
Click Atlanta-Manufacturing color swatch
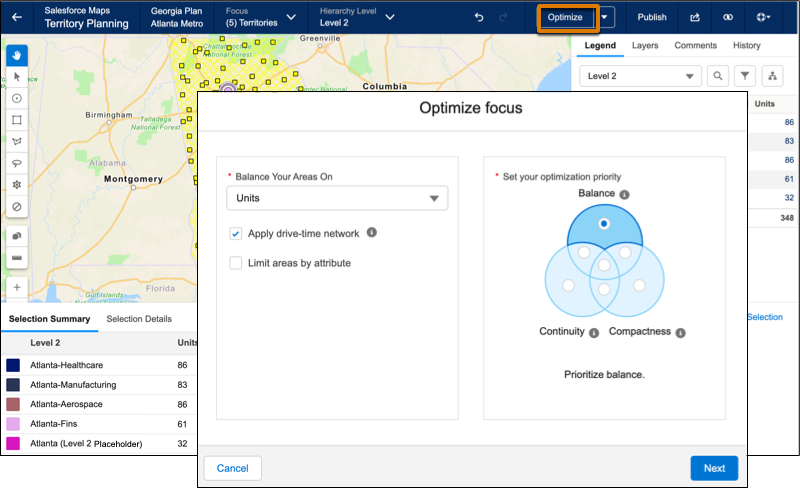coord(13,384)
